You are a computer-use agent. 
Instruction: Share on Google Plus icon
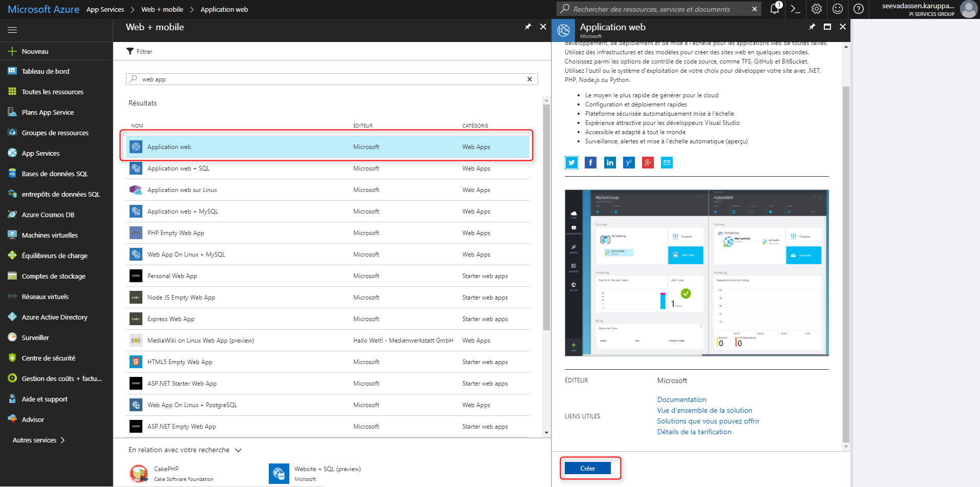tap(648, 163)
